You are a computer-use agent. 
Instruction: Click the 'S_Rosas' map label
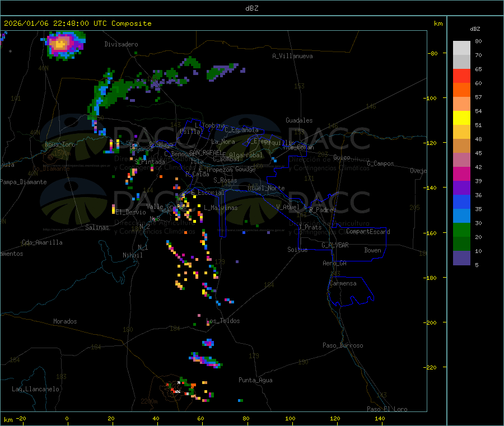pyautogui.click(x=225, y=180)
